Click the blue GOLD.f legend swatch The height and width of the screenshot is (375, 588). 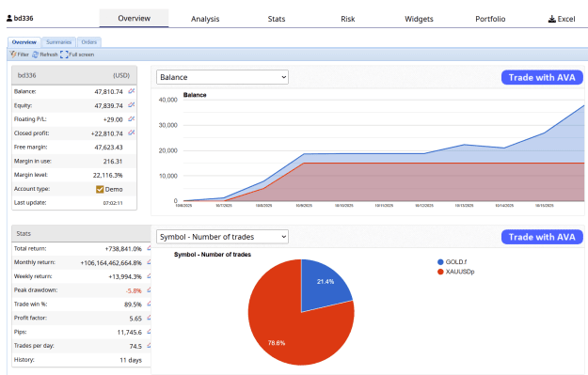tap(440, 262)
